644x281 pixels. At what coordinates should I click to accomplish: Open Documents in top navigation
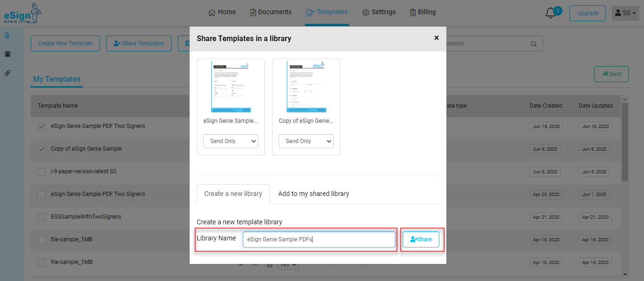coord(271,12)
